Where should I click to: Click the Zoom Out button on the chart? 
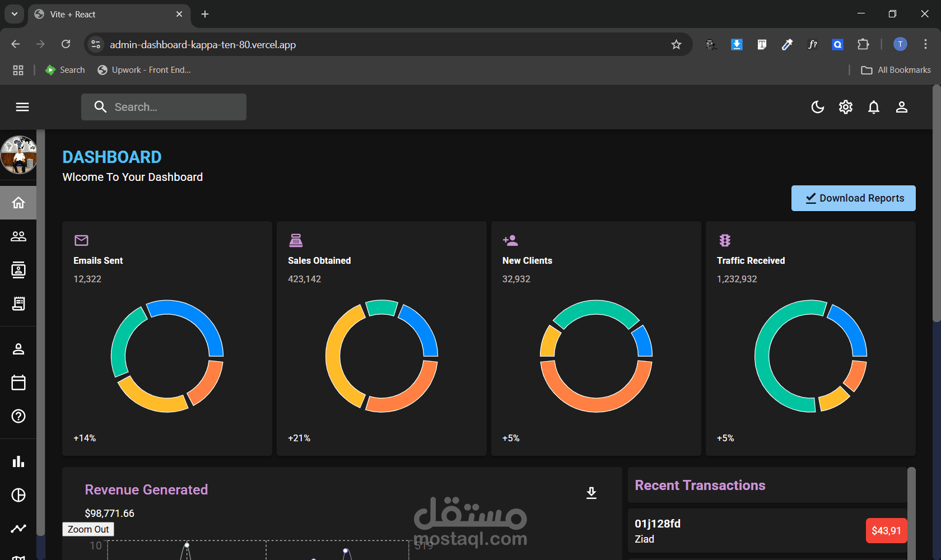click(x=88, y=529)
